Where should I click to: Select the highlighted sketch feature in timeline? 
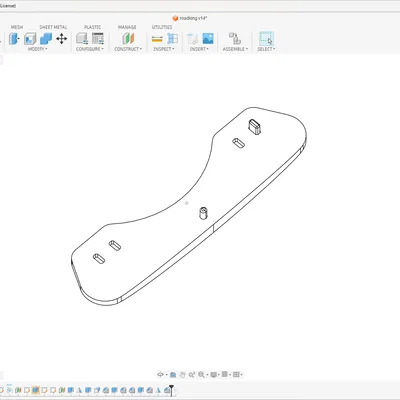click(x=36, y=390)
